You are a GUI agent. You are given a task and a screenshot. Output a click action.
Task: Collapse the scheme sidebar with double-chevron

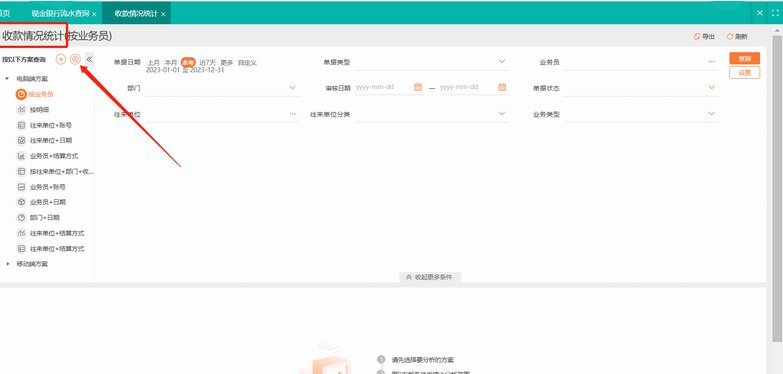[89, 59]
